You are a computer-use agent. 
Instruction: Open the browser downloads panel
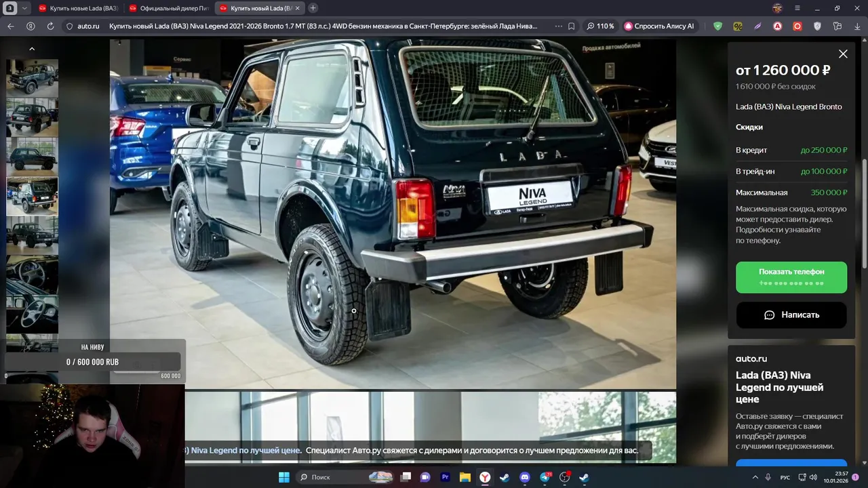857,26
